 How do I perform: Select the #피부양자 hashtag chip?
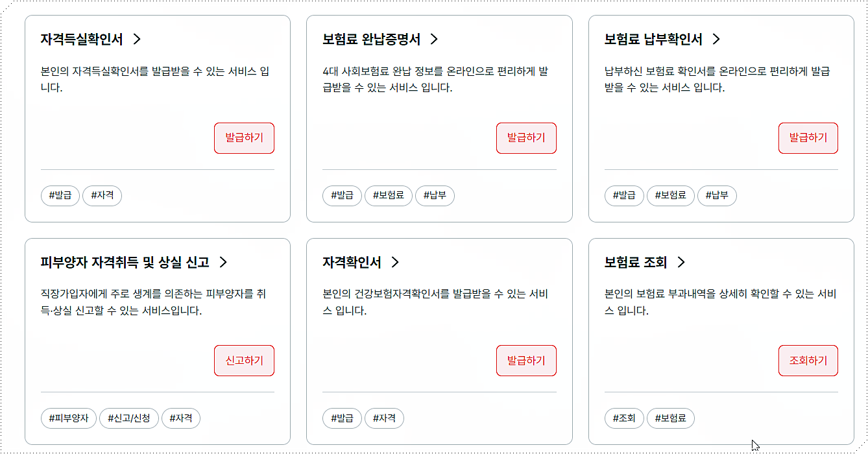69,418
